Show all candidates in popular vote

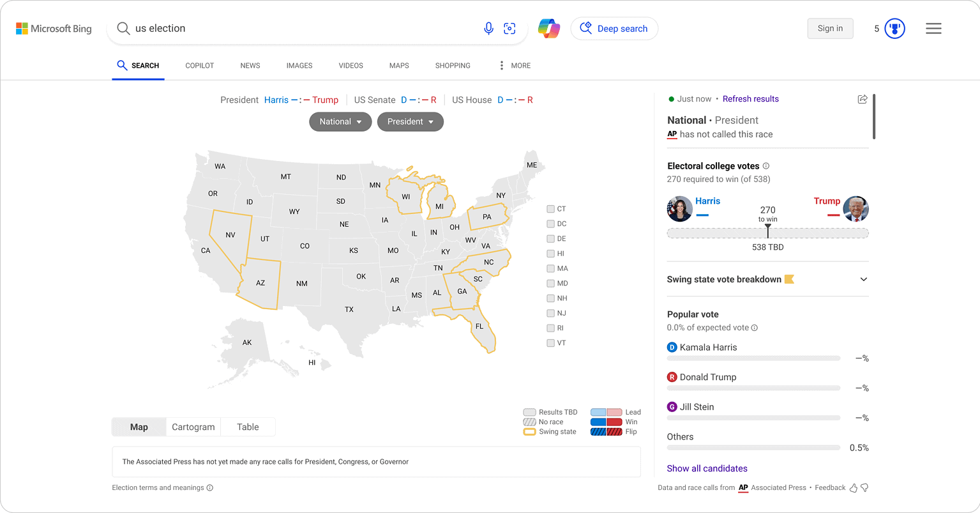click(707, 468)
